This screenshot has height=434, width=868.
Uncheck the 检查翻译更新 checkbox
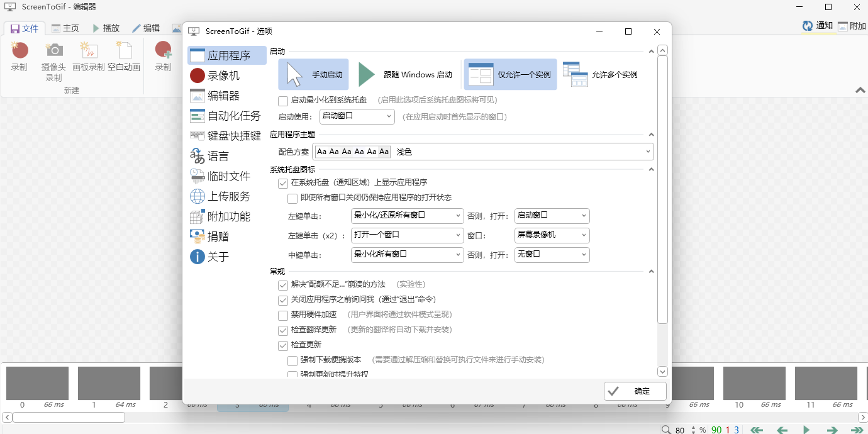283,330
